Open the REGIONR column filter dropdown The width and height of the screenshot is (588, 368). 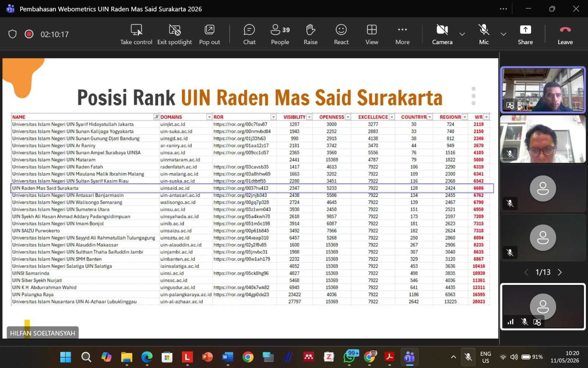(465, 117)
